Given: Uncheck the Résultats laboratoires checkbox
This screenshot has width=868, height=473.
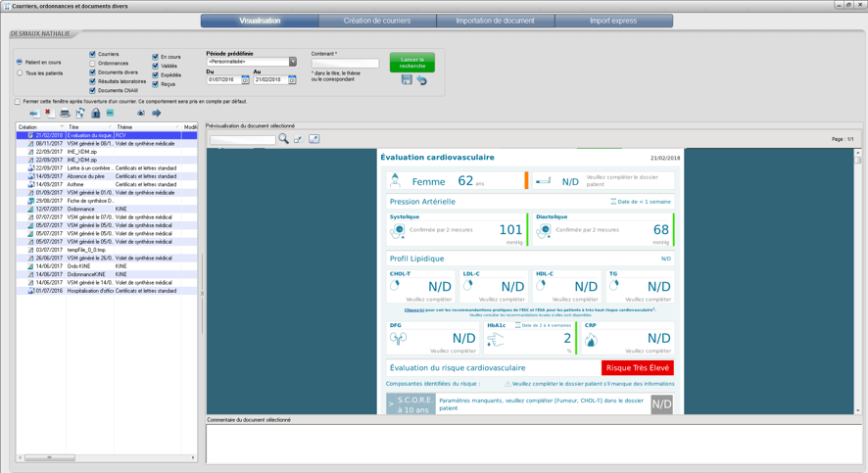Looking at the screenshot, I should (93, 81).
